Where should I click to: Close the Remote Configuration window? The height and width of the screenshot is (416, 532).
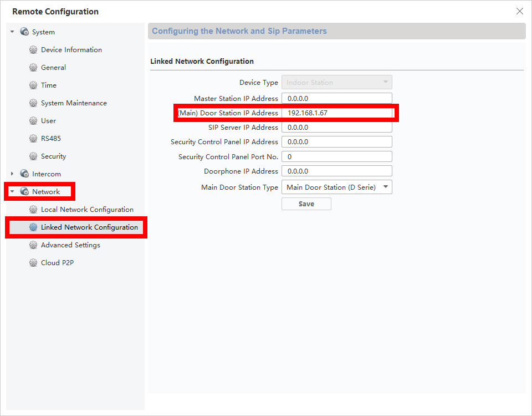(519, 11)
